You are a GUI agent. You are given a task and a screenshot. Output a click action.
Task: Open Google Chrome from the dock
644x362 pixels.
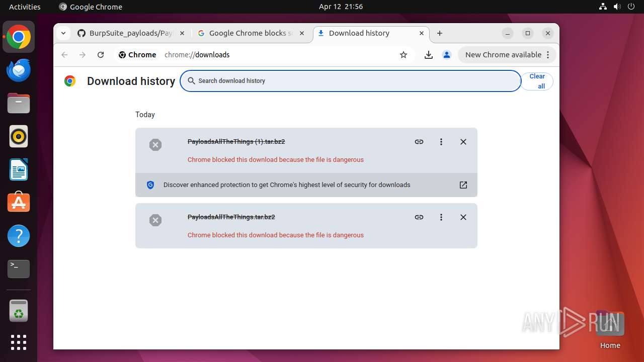point(19,37)
